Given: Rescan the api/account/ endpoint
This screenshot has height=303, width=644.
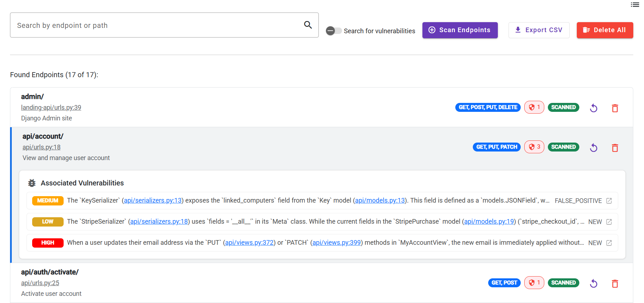Looking at the screenshot, I should [x=593, y=148].
